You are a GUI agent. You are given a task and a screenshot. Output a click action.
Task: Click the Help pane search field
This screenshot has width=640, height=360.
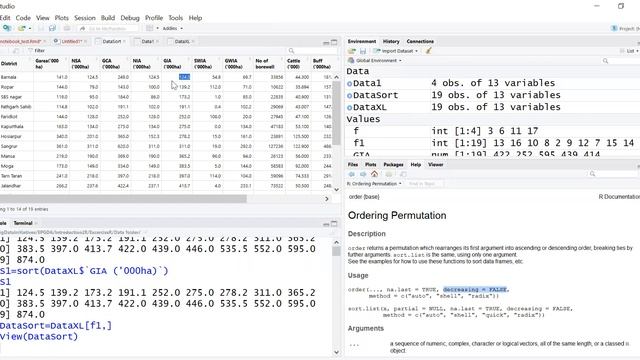(613, 174)
